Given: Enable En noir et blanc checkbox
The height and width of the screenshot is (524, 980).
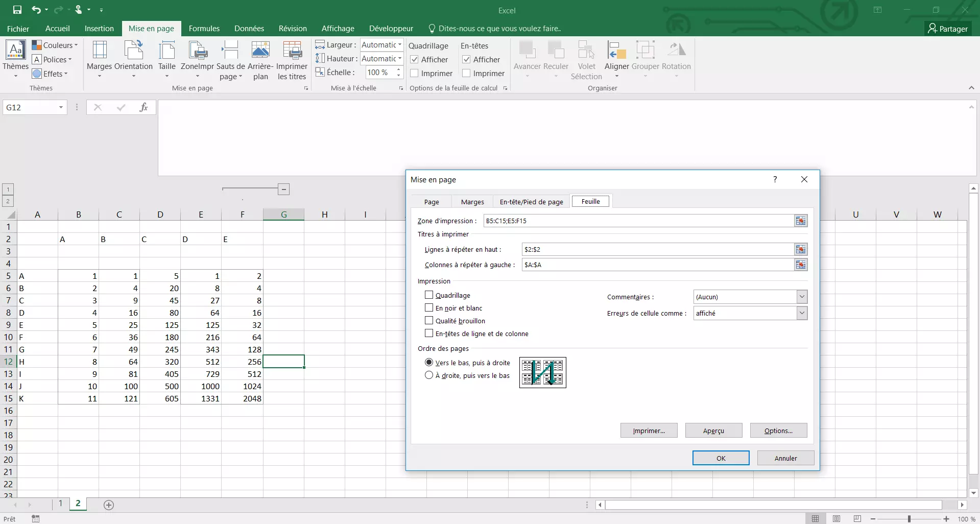Looking at the screenshot, I should click(x=429, y=308).
